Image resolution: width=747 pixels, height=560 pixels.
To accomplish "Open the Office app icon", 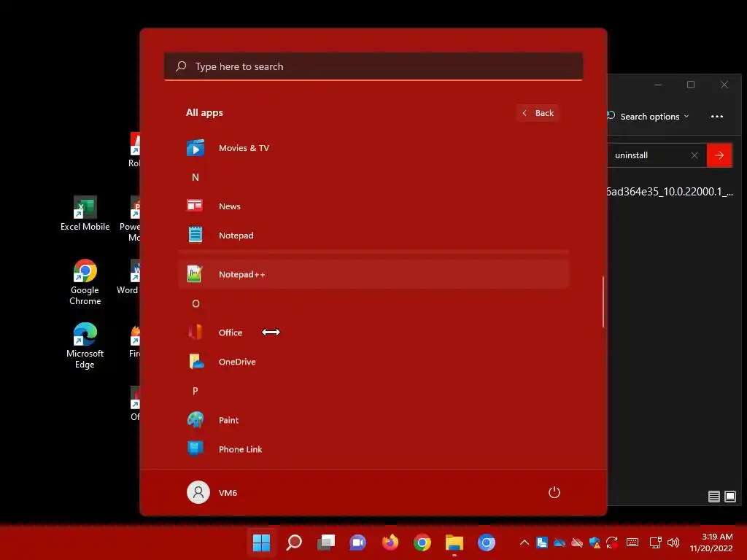I will click(196, 332).
